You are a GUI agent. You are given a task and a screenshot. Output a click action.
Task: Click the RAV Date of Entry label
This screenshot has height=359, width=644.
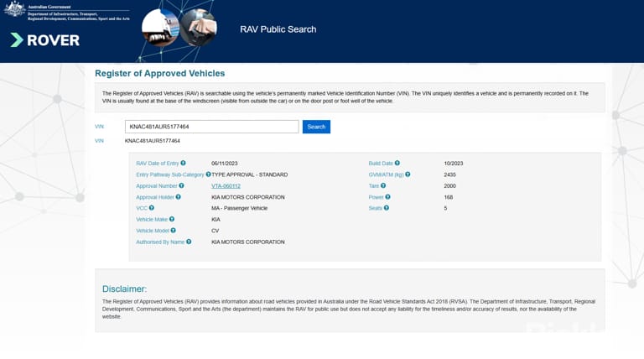(x=158, y=164)
